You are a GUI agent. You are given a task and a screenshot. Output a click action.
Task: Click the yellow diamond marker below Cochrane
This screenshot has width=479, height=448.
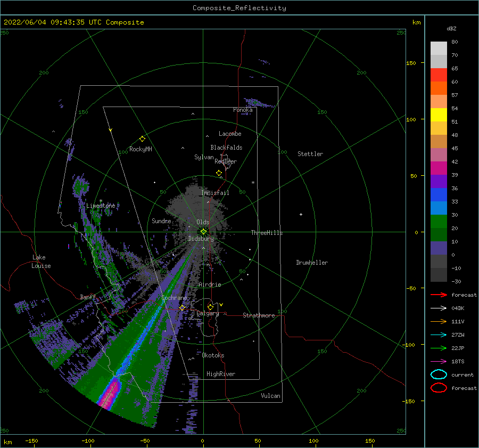point(182,307)
